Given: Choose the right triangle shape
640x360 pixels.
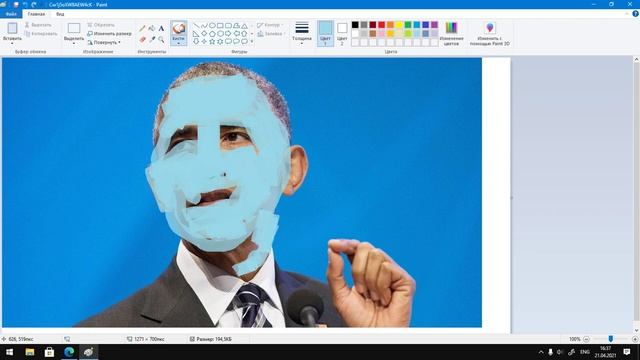Looking at the screenshot, I should pos(196,33).
